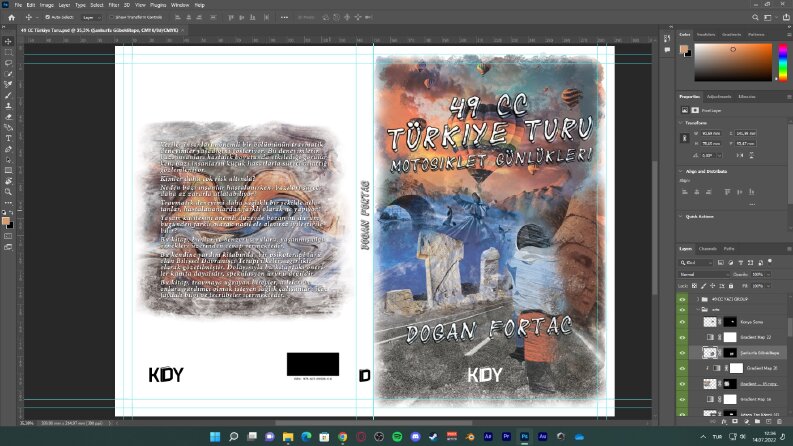
Task: Open Spotify from the taskbar
Action: [x=397, y=437]
